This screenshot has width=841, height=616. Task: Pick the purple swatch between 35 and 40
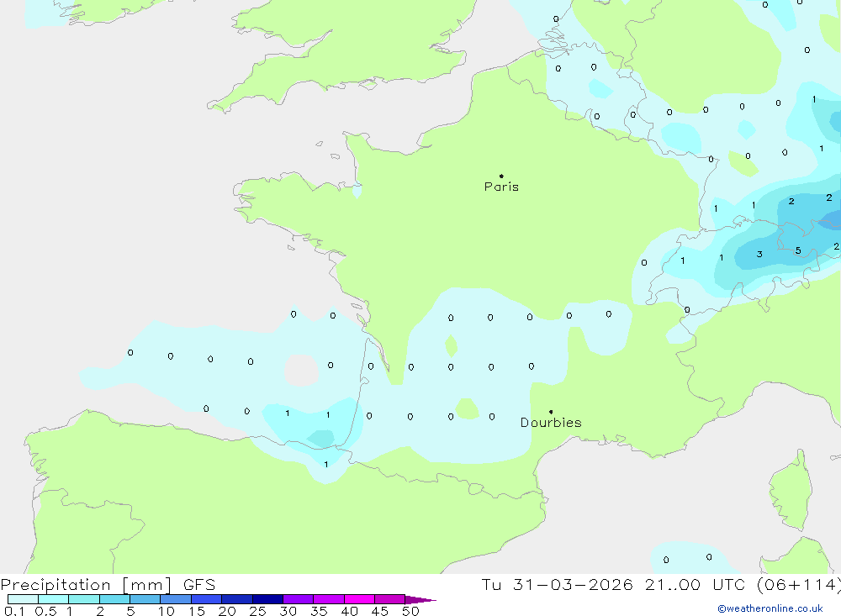328,599
